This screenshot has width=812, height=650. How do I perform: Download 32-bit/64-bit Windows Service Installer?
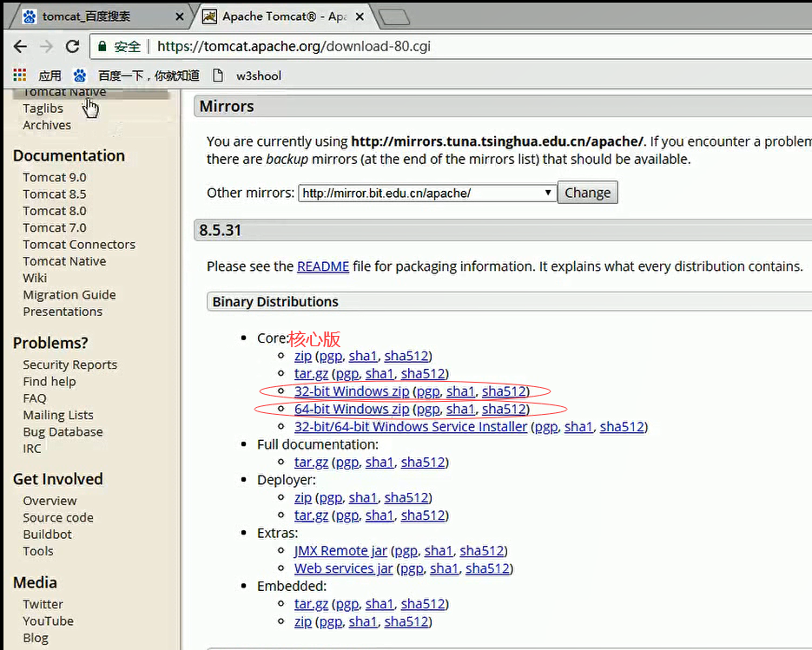(x=411, y=427)
